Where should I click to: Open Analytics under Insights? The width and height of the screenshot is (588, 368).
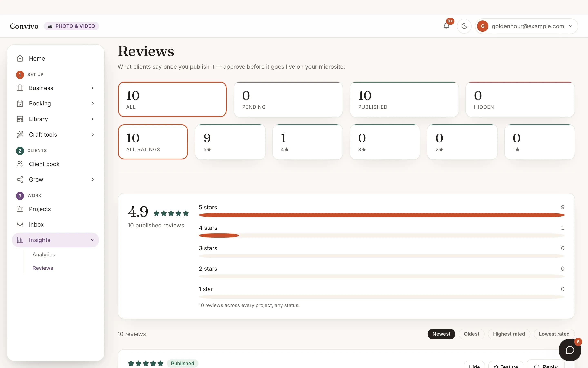coord(44,255)
